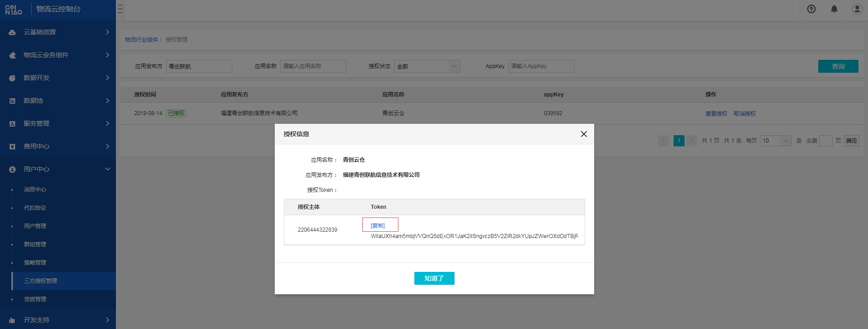Collapse the 用户中心 menu section
Viewport: 868px width, 329px height.
pos(107,169)
